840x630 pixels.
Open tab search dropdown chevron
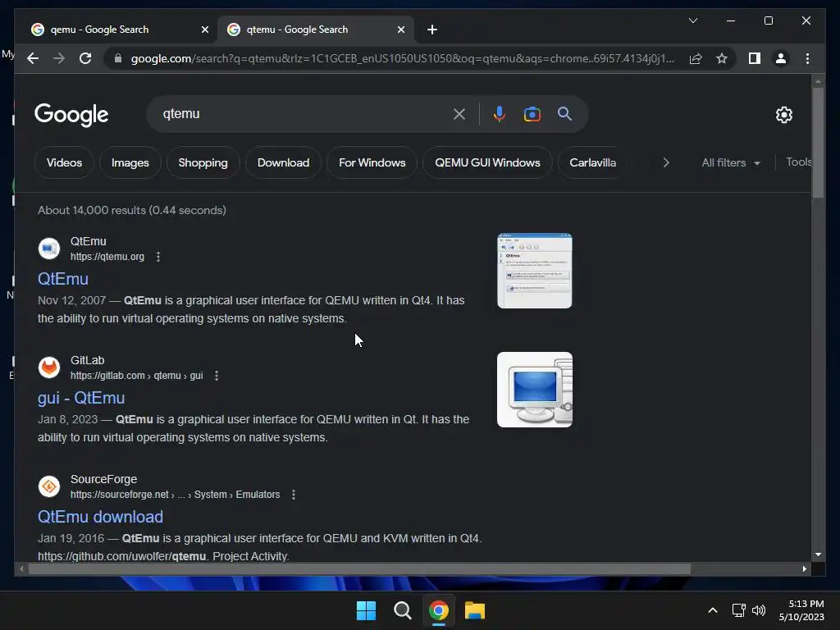[x=692, y=21]
